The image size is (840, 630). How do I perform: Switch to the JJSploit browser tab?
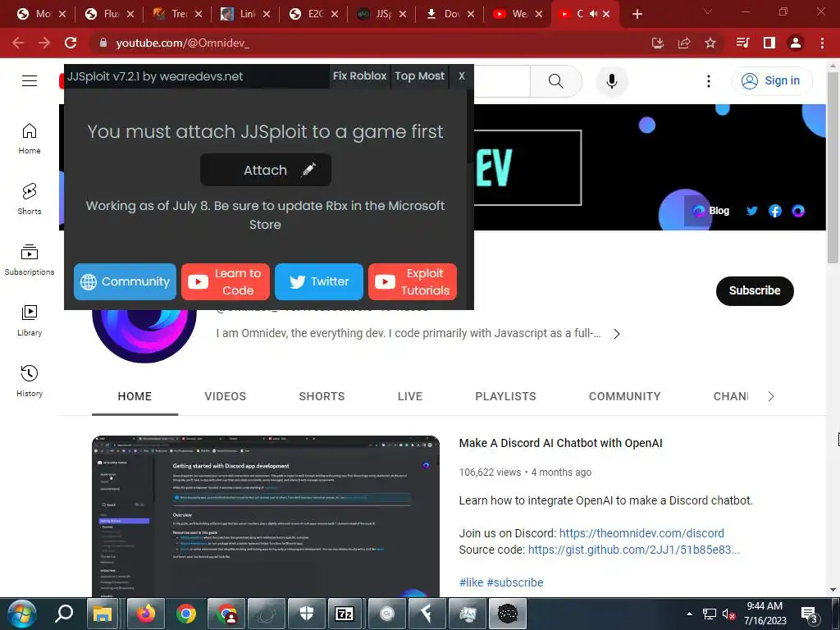pos(383,14)
